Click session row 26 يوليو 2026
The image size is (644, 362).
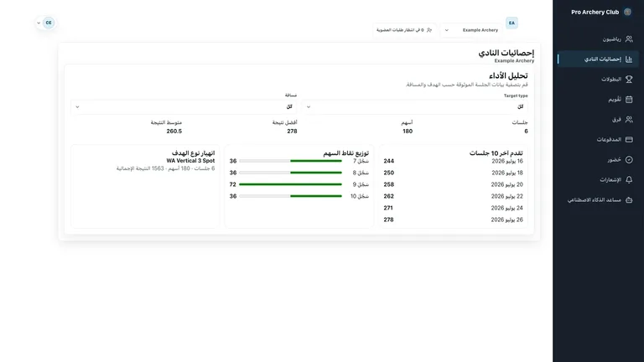tap(453, 220)
